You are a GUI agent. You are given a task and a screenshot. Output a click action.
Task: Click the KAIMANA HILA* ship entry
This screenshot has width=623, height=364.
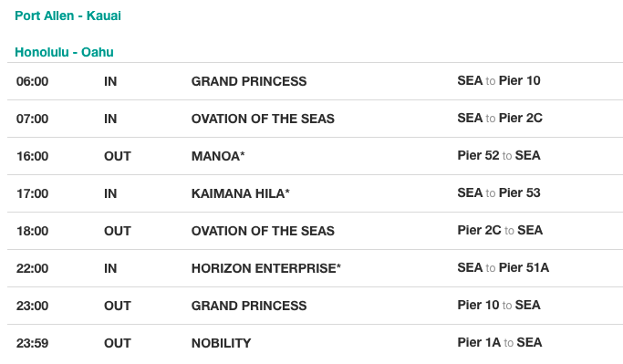[241, 193]
